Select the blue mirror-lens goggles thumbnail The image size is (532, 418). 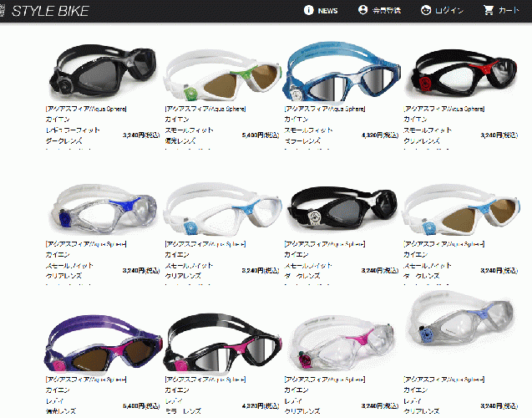point(341,72)
